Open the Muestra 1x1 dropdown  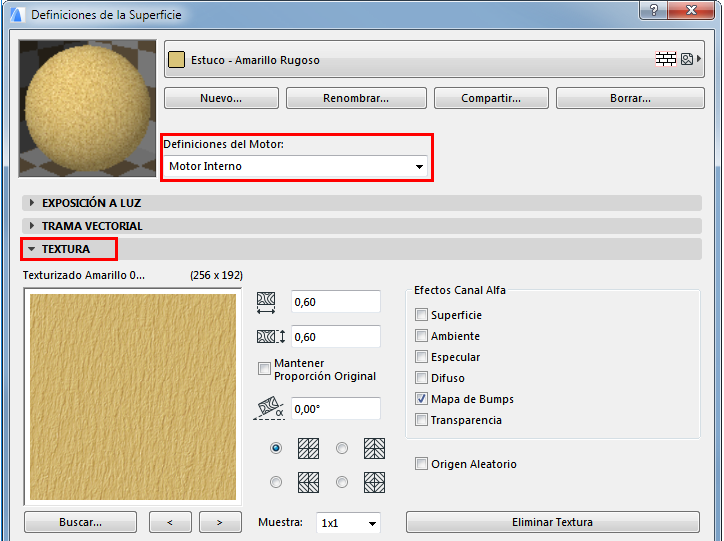(348, 523)
